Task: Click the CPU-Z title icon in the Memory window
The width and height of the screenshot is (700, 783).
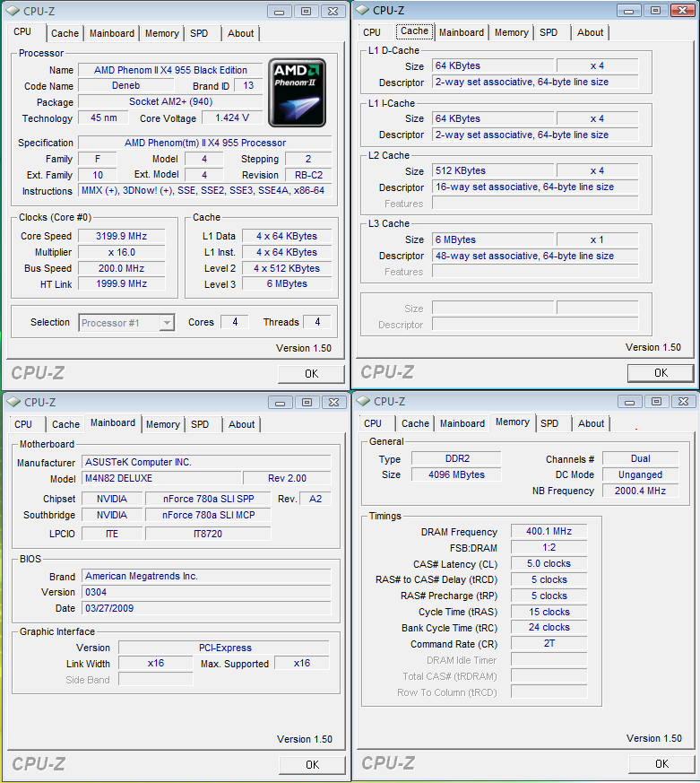Action: (364, 401)
